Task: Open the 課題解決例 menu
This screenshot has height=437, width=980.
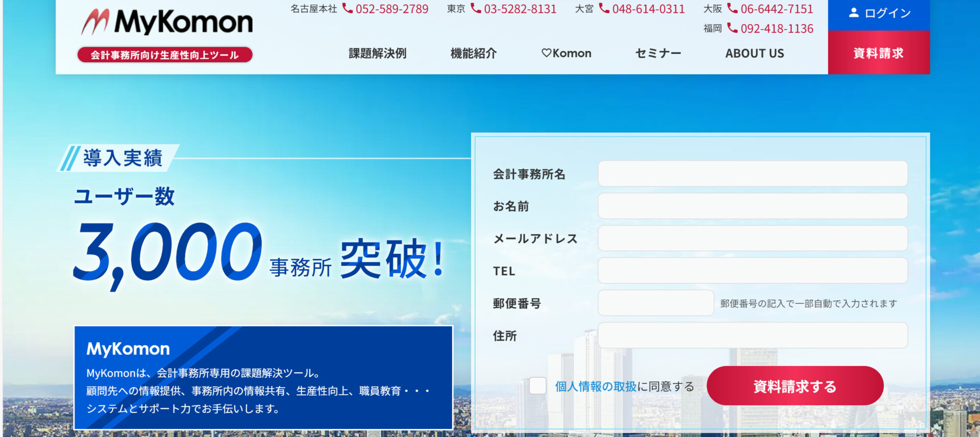Action: 377,53
